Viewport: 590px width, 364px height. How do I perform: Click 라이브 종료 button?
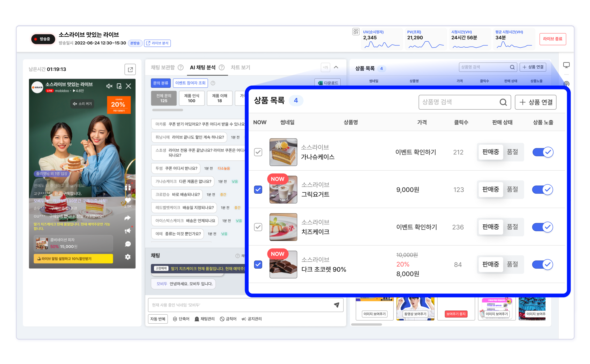(x=552, y=39)
